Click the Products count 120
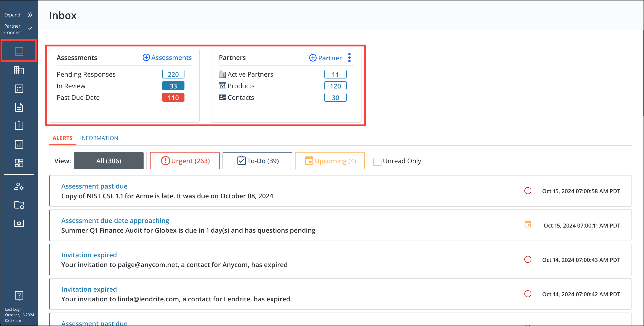Screen dimensions: 644x326 (x=335, y=86)
